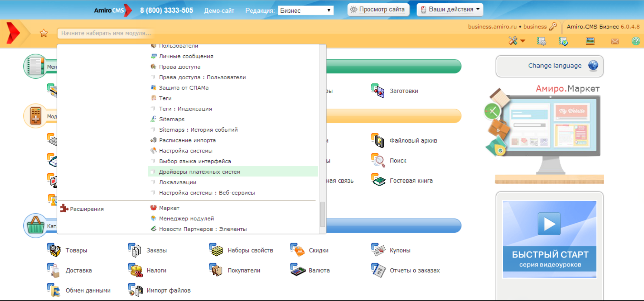Choose Расписание импорта in menu
This screenshot has width=644, height=301.
[x=187, y=140]
